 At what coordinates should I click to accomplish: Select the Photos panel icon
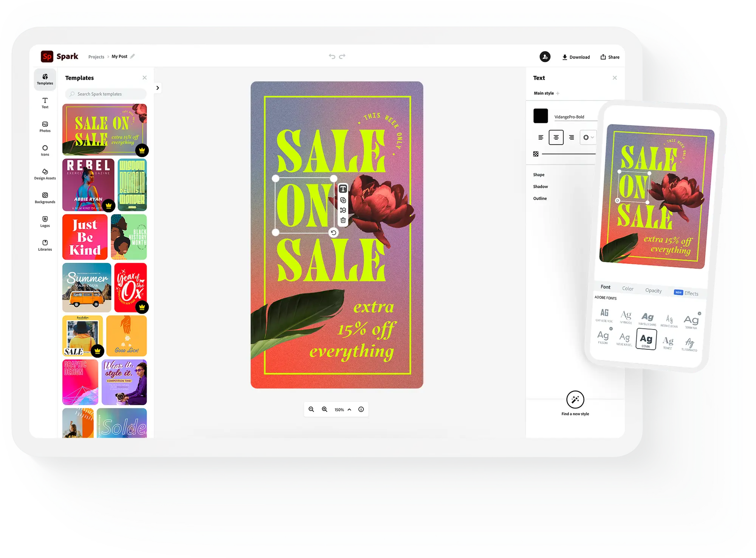46,126
